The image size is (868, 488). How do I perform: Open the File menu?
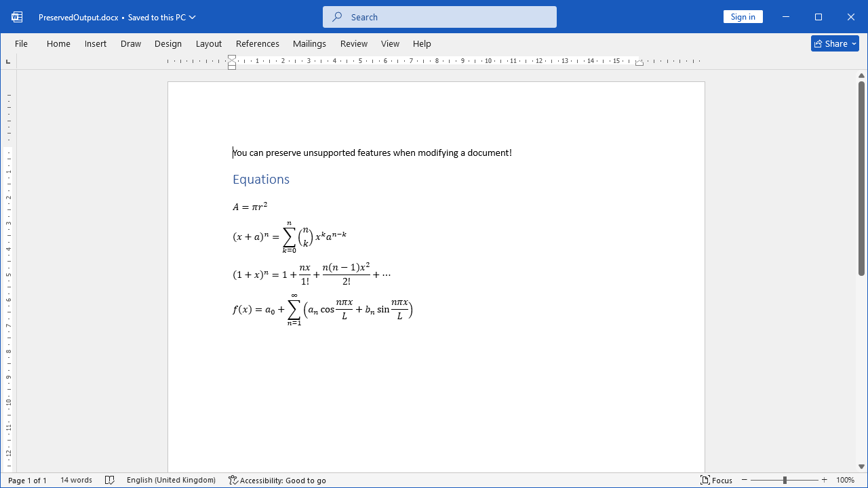[x=21, y=43]
